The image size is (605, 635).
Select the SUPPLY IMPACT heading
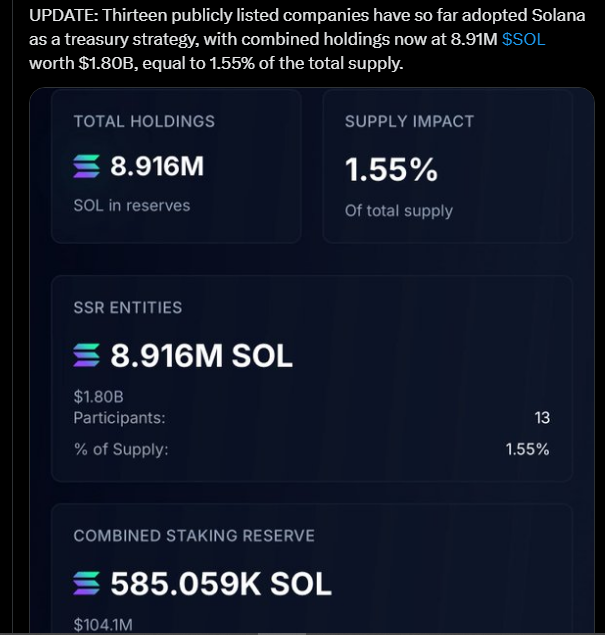(409, 121)
